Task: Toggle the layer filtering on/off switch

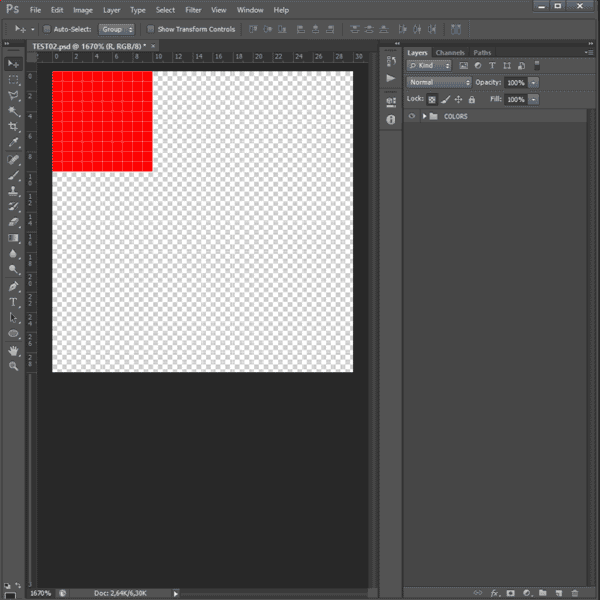Action: pos(537,65)
